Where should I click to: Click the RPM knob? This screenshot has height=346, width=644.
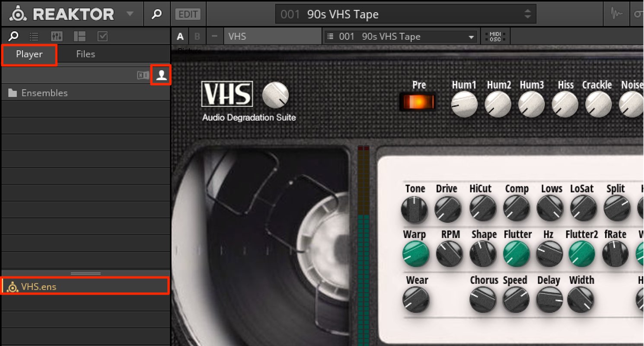[450, 254]
